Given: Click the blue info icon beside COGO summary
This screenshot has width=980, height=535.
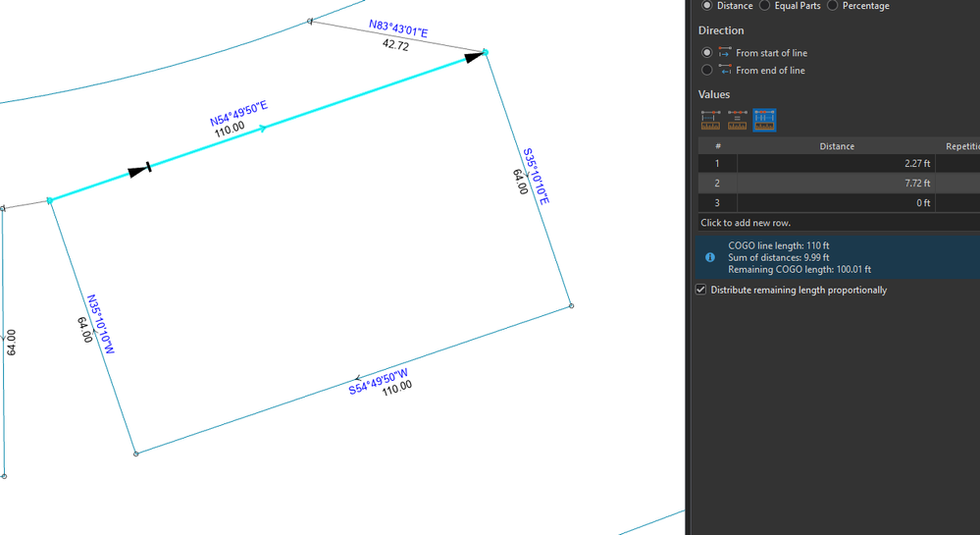Looking at the screenshot, I should [x=710, y=257].
